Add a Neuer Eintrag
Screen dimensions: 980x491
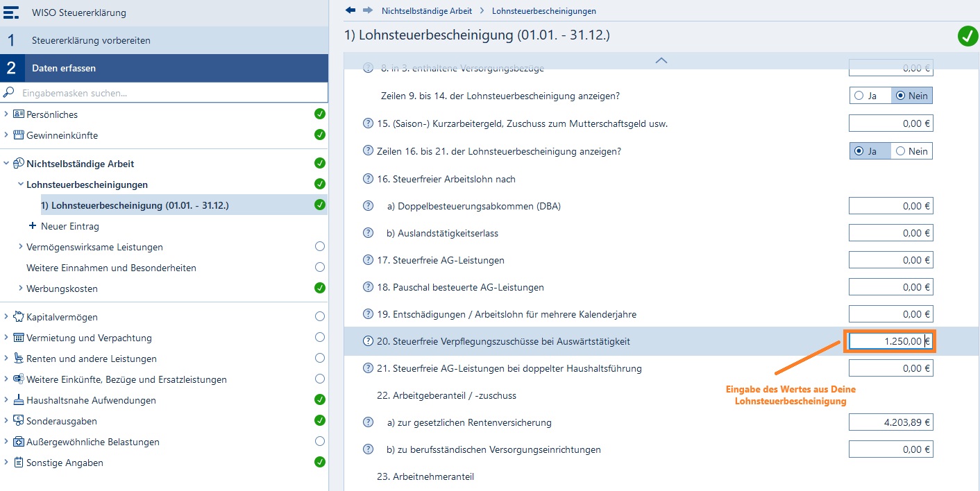tap(64, 226)
